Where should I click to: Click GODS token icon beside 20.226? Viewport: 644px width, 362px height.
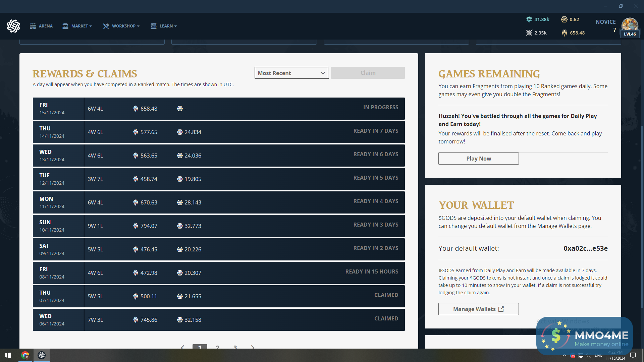(x=180, y=249)
